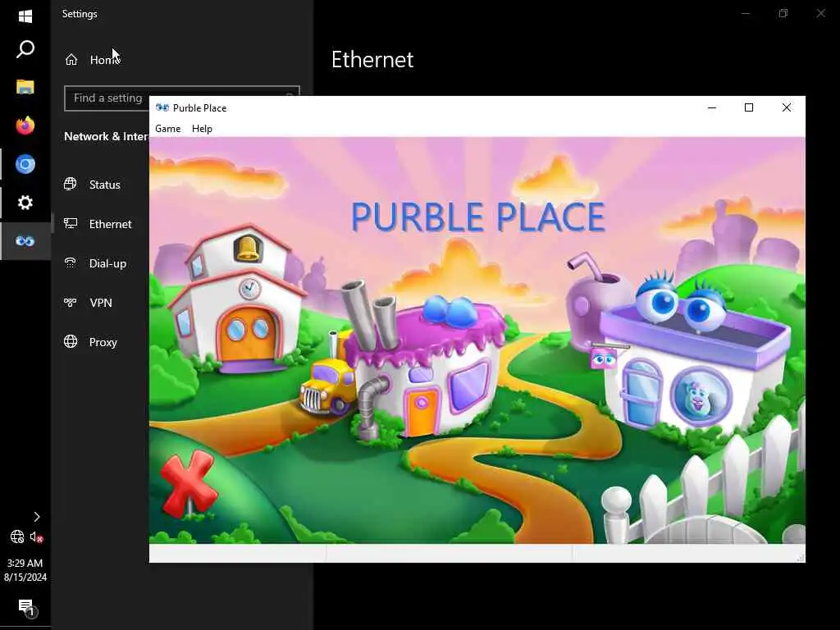Click the muted volume tray icon
This screenshot has width=840, height=630.
[36, 536]
